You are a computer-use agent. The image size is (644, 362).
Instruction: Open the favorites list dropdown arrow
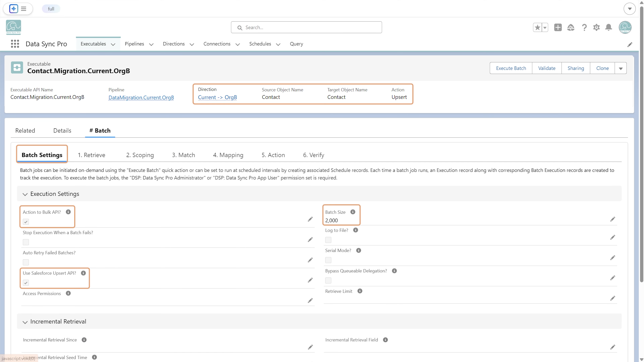545,27
